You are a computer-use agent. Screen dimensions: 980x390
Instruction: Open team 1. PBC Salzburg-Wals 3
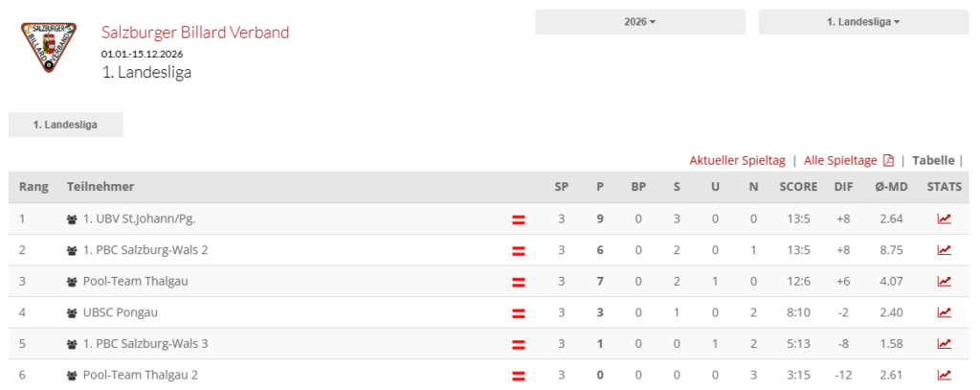coord(145,344)
